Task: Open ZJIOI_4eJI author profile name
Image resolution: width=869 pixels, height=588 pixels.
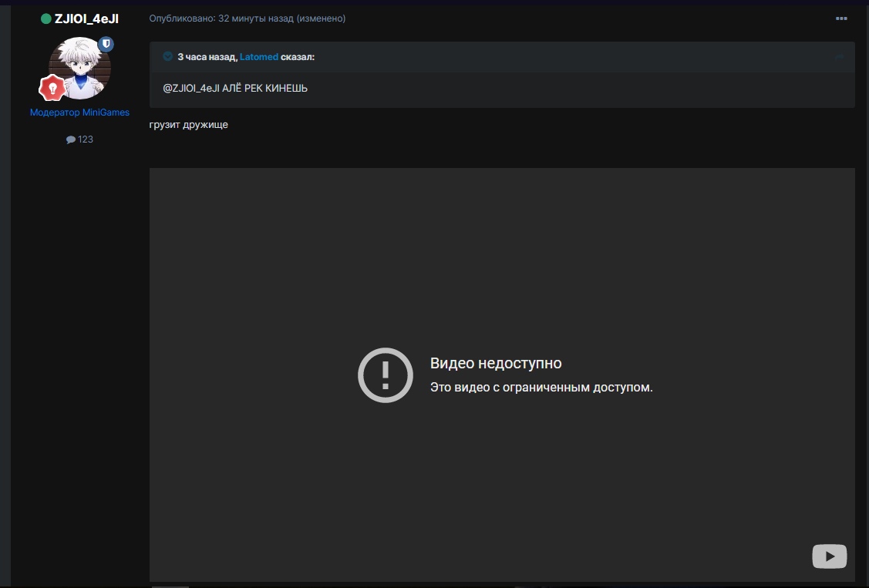Action: [86, 18]
